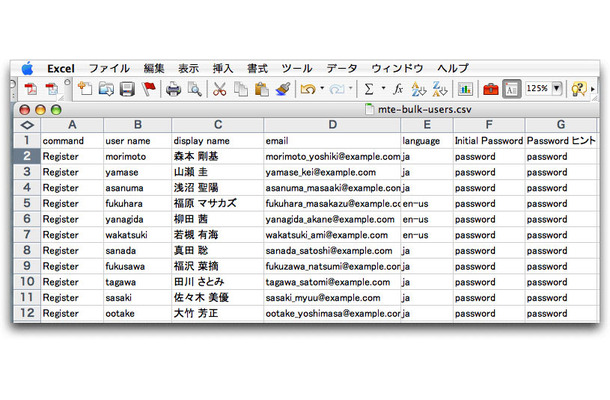
Task: Click 'Initial Password' header cell
Action: (x=489, y=141)
